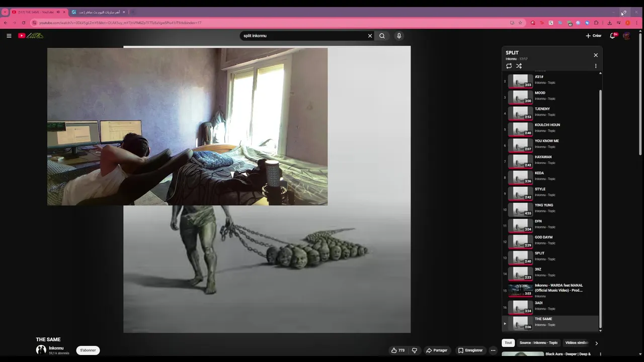Open options for Black Aura - Deeper video

(600, 354)
